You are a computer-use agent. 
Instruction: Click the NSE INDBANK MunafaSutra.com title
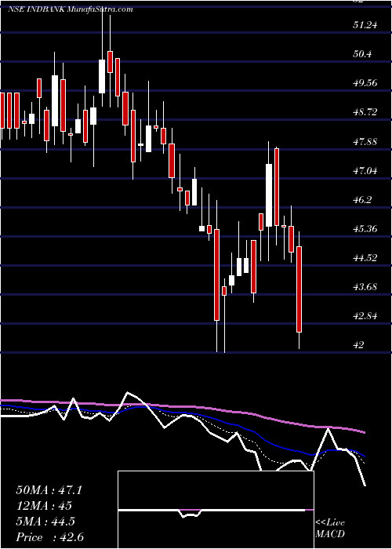pyautogui.click(x=70, y=9)
